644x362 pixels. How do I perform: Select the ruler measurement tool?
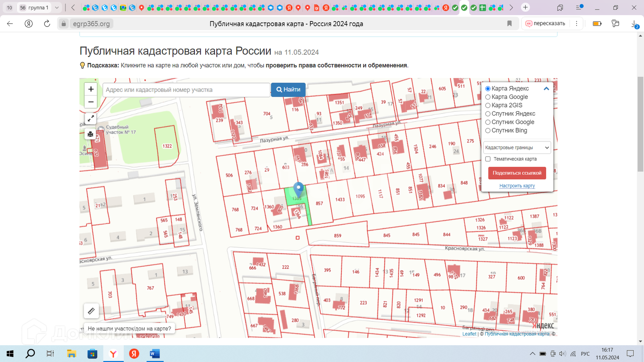pyautogui.click(x=91, y=311)
